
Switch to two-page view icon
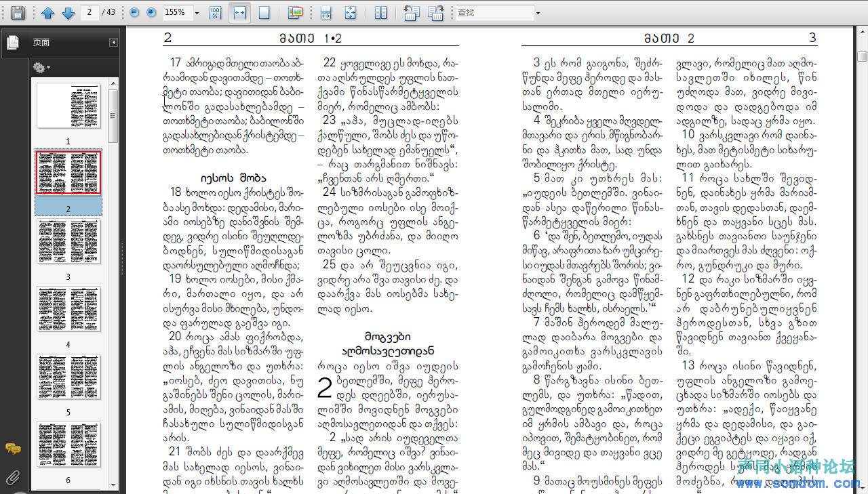click(381, 12)
